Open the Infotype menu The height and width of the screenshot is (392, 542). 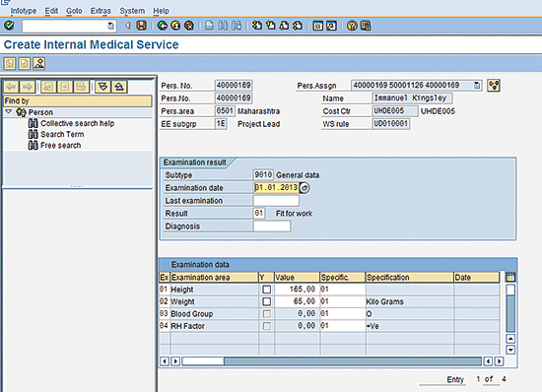24,11
